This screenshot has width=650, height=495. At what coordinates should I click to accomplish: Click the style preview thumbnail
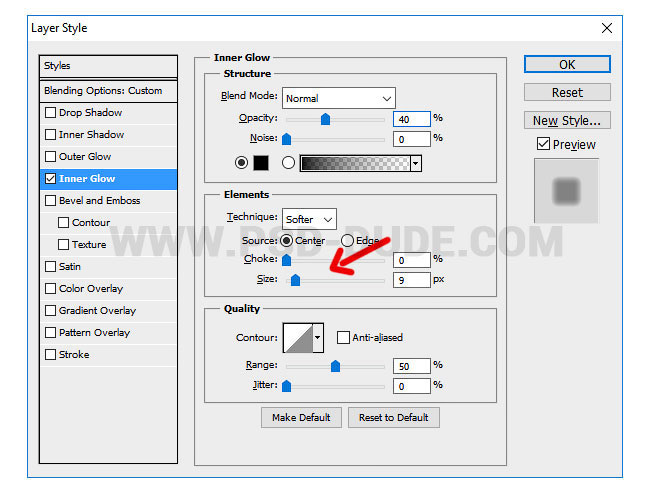tap(566, 191)
